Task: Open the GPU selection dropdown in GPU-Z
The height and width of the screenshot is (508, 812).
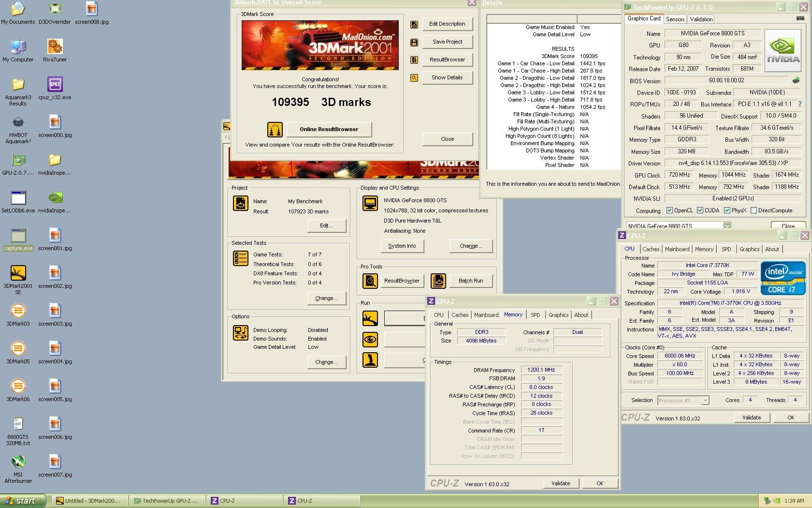Action: (727, 225)
